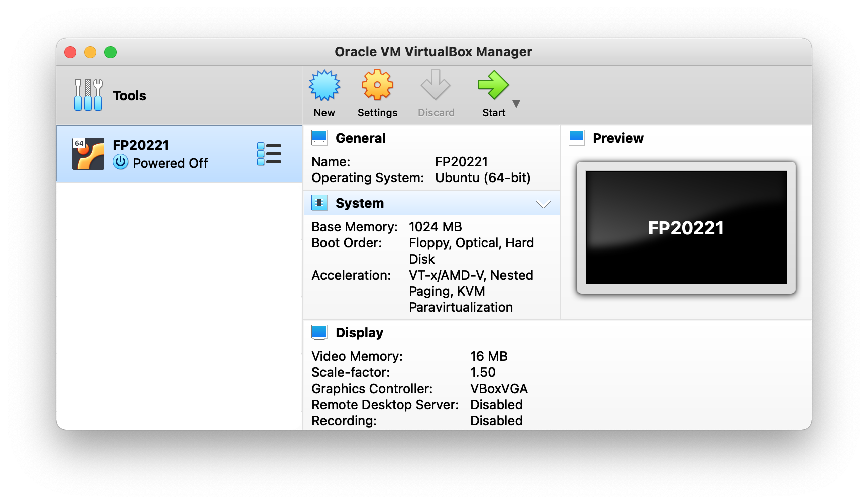The height and width of the screenshot is (504, 868).
Task: Open the Start button dropdown arrow
Action: [516, 104]
